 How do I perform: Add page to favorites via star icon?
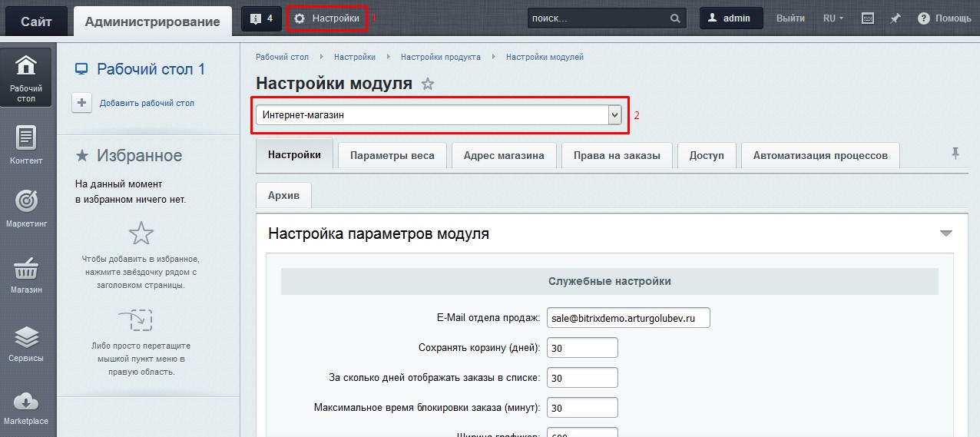(x=428, y=84)
